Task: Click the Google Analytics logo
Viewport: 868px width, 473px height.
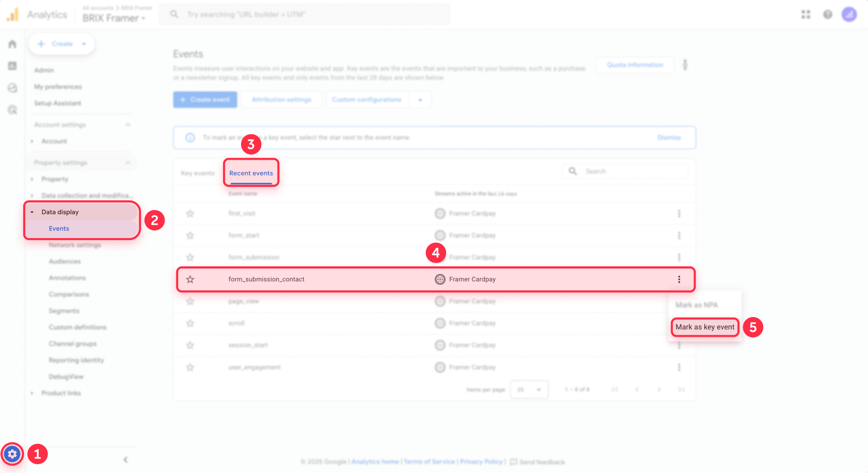Action: [x=13, y=14]
